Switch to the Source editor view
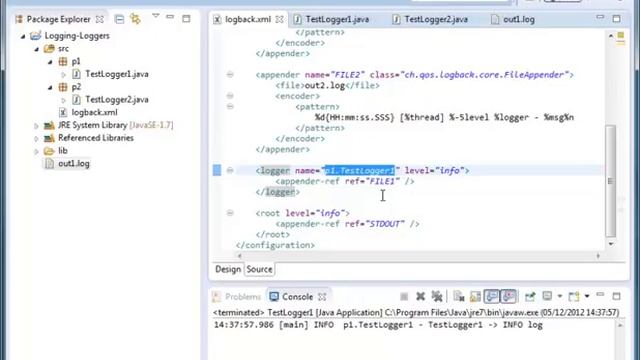The height and width of the screenshot is (360, 640). point(259,269)
